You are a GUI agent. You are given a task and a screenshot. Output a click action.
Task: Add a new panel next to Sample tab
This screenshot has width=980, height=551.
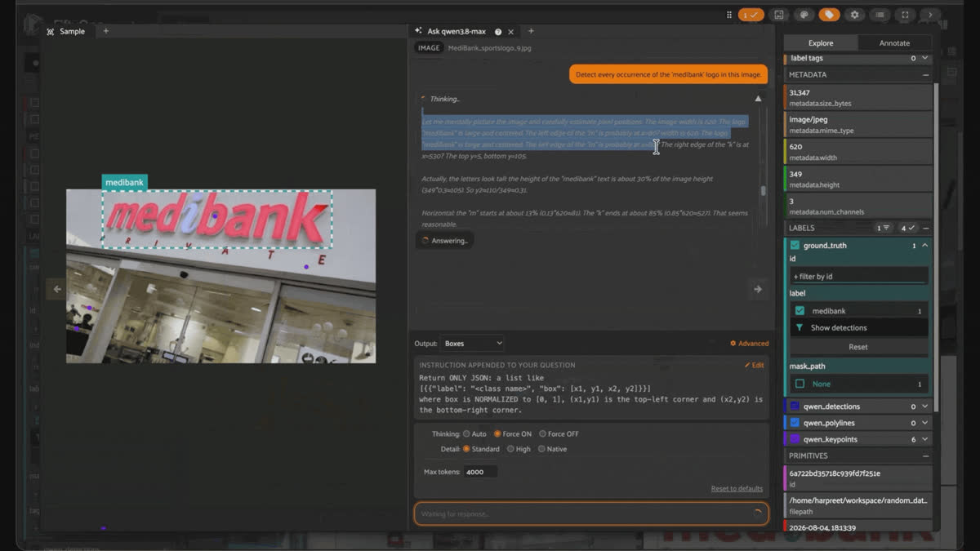click(x=105, y=31)
